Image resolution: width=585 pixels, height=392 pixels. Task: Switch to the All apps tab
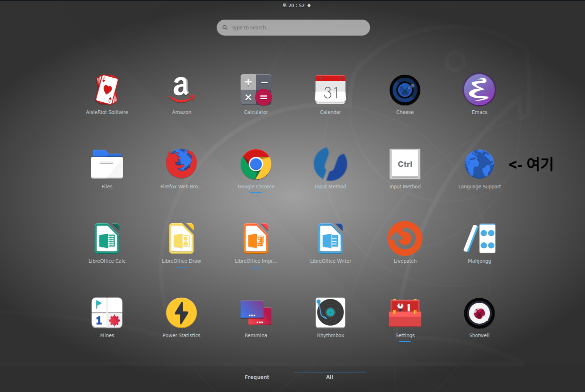pyautogui.click(x=330, y=377)
